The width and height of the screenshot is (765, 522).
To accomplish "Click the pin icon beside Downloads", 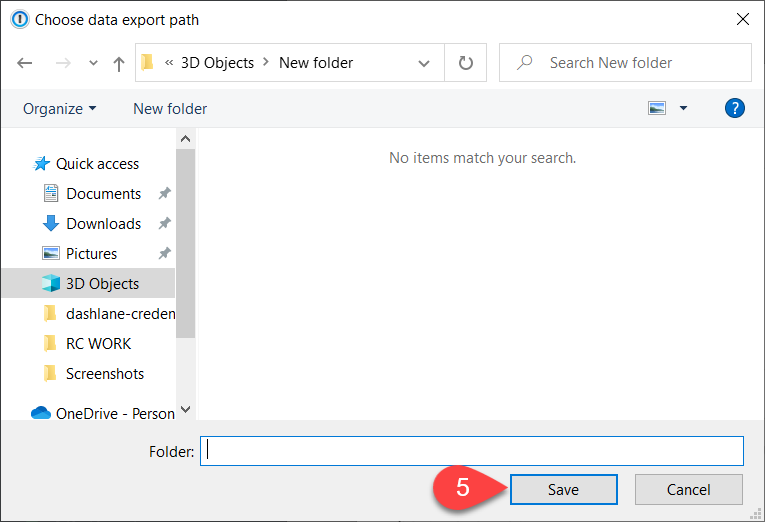I will click(x=164, y=223).
